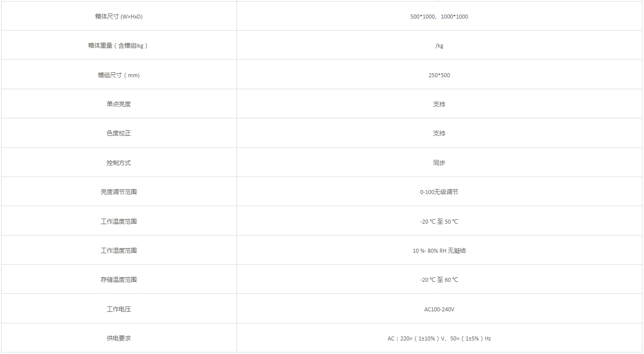
Task: Click the 250*500 module size value
Action: pyautogui.click(x=439, y=75)
